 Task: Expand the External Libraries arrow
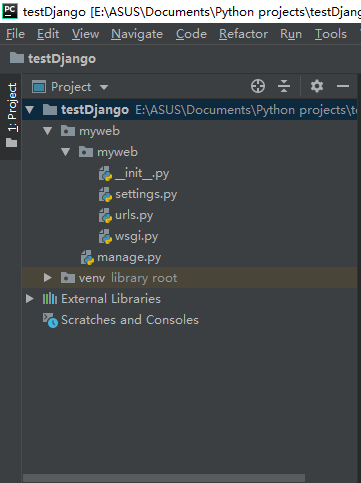pos(30,299)
